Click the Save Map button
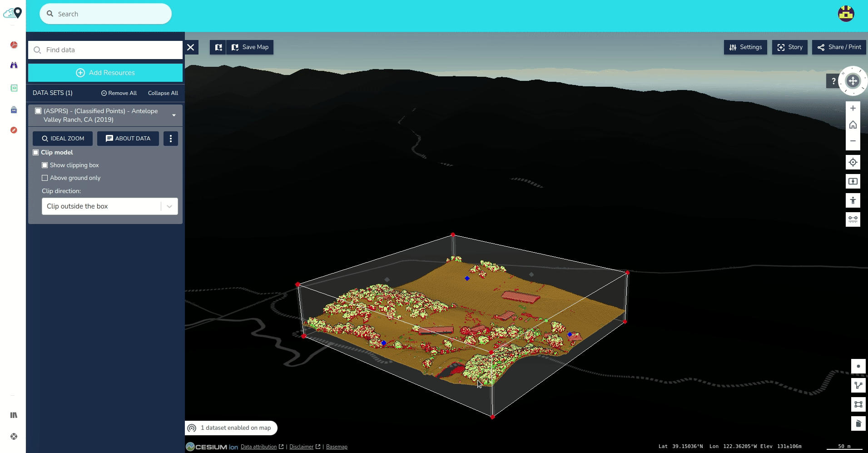 pos(250,47)
